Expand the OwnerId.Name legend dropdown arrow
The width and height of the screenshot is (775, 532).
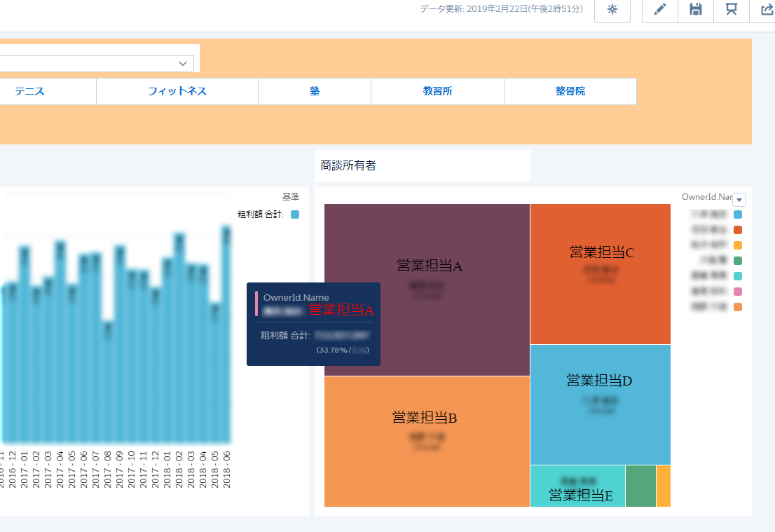pos(739,200)
